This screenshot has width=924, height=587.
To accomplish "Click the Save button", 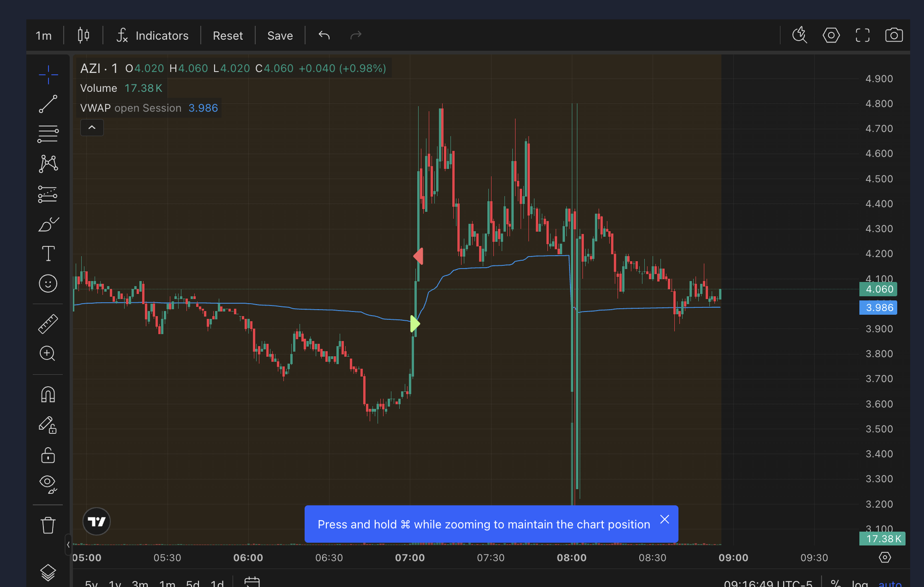I will click(x=280, y=36).
